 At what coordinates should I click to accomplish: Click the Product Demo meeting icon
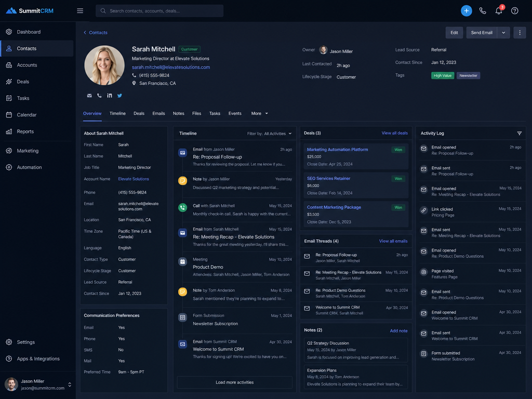182,262
